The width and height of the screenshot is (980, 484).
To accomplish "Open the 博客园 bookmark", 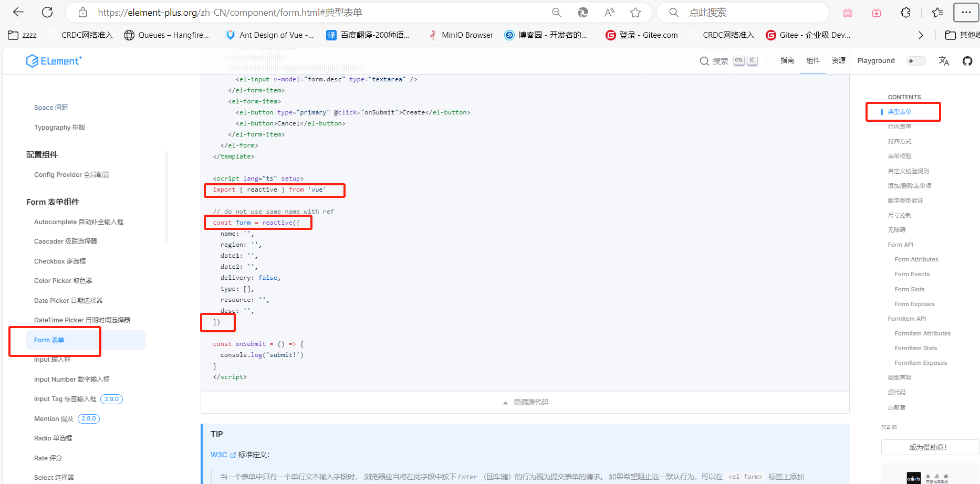I will (x=546, y=35).
